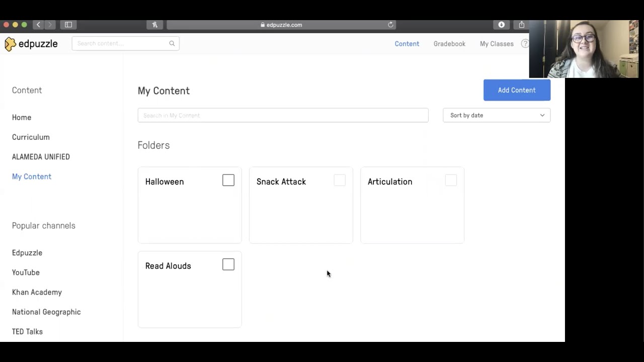Click the top Search content field
Image resolution: width=644 pixels, height=362 pixels.
tap(125, 43)
